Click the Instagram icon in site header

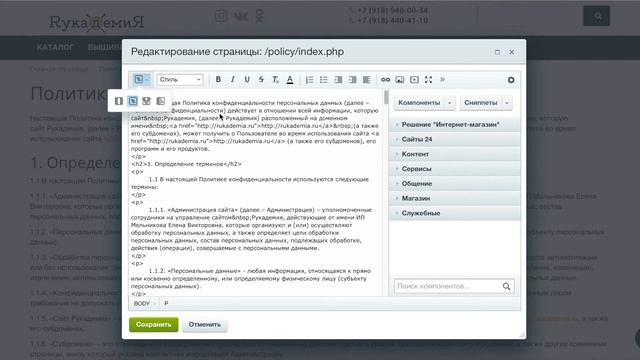pos(221,16)
